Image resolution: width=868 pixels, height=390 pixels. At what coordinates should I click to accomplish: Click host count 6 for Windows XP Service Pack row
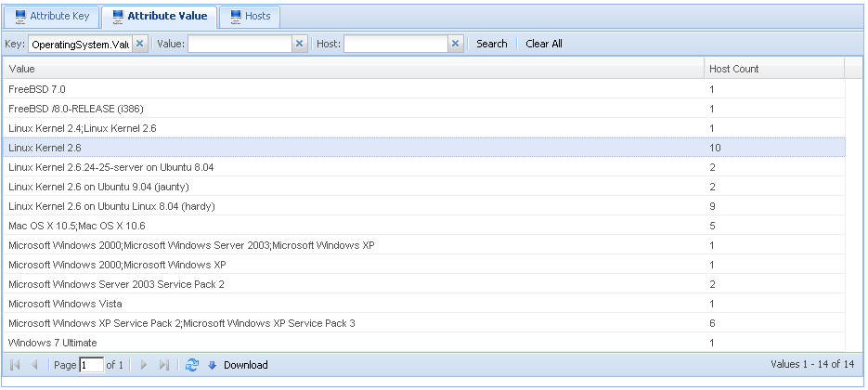click(x=712, y=323)
